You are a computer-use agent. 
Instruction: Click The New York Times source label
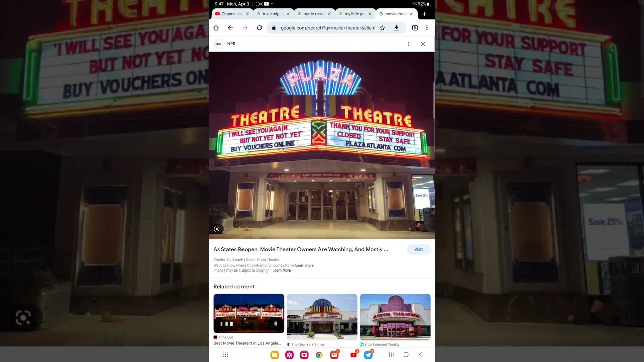(308, 345)
